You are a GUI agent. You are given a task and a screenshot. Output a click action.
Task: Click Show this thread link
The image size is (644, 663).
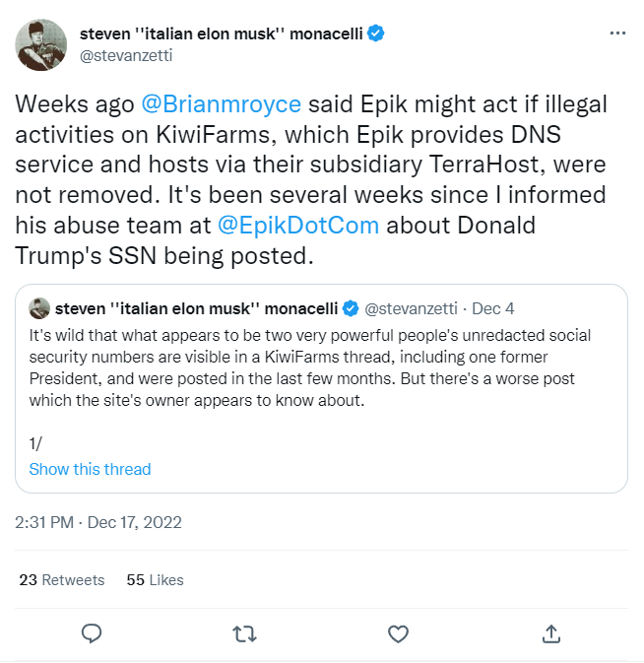[90, 469]
